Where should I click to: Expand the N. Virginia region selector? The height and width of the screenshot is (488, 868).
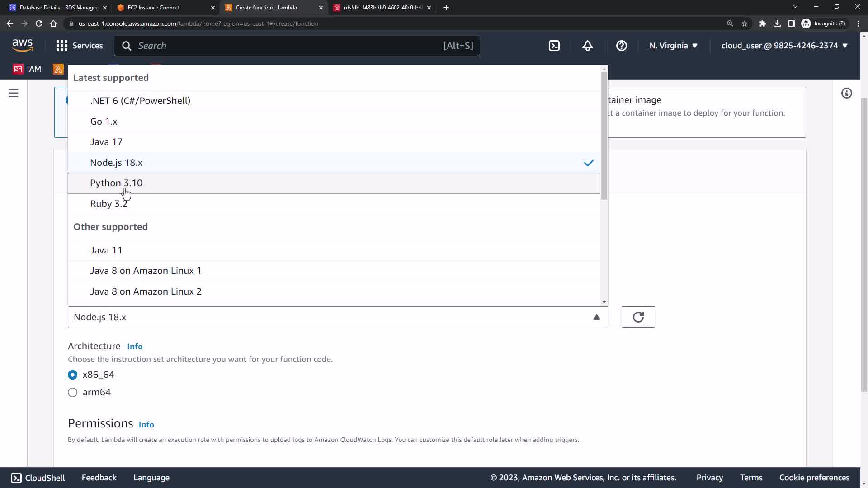(x=673, y=46)
